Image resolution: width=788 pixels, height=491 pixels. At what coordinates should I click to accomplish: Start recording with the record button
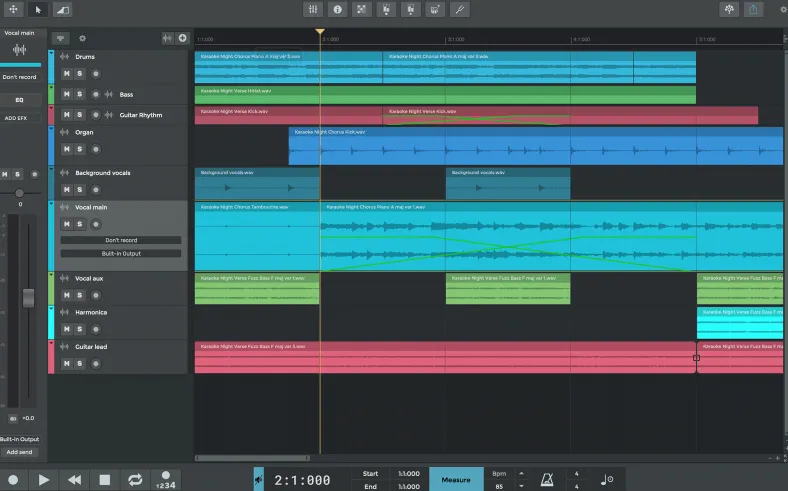pyautogui.click(x=13, y=480)
